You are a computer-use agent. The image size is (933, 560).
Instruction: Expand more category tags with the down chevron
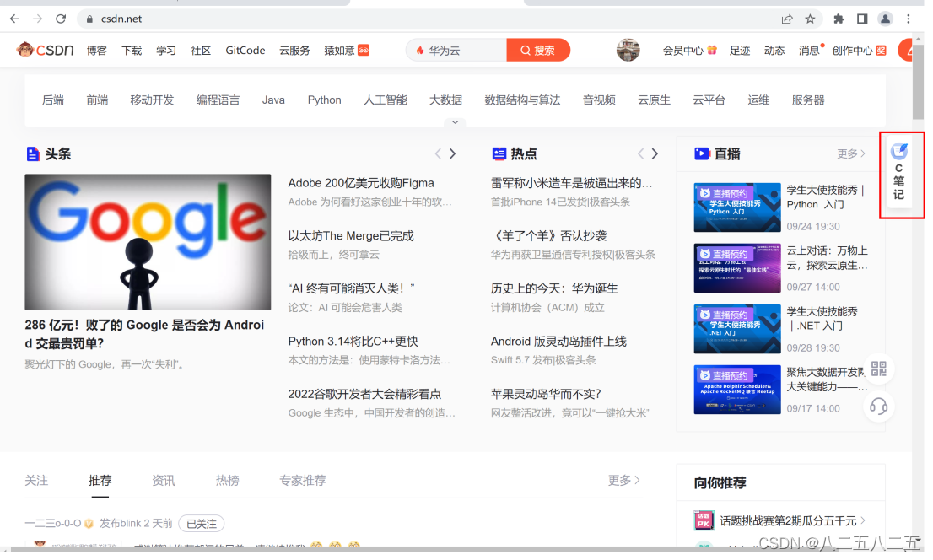click(x=455, y=121)
